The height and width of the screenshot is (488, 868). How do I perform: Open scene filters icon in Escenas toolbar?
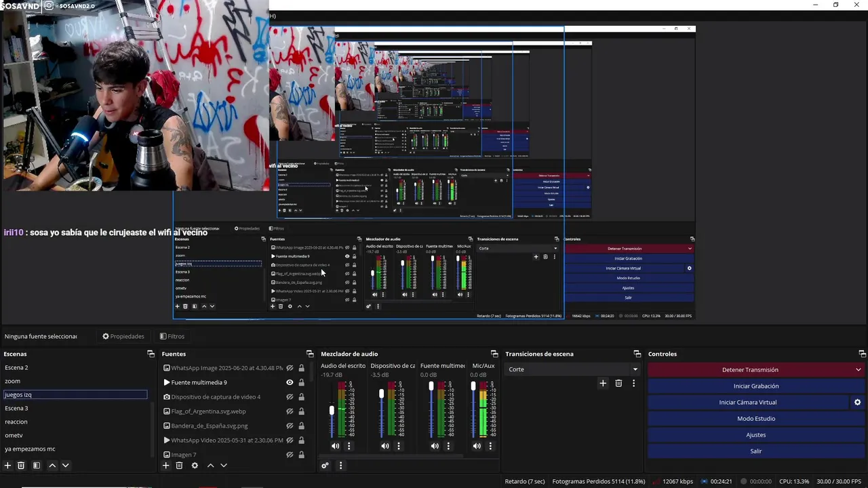click(x=37, y=466)
